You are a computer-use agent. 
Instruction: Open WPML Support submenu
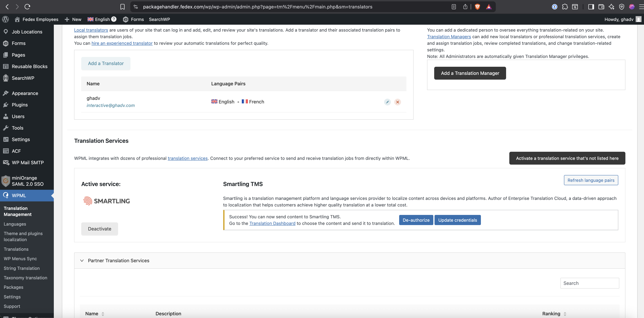tap(12, 306)
